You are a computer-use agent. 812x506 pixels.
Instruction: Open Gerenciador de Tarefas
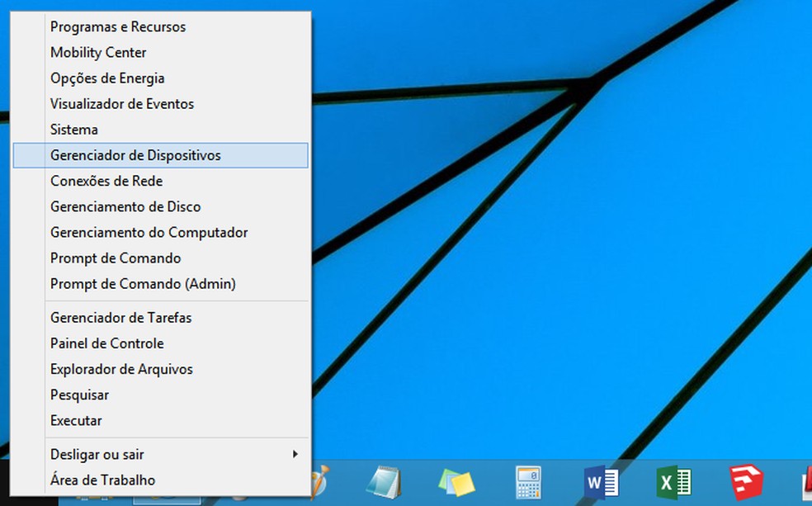click(161, 318)
